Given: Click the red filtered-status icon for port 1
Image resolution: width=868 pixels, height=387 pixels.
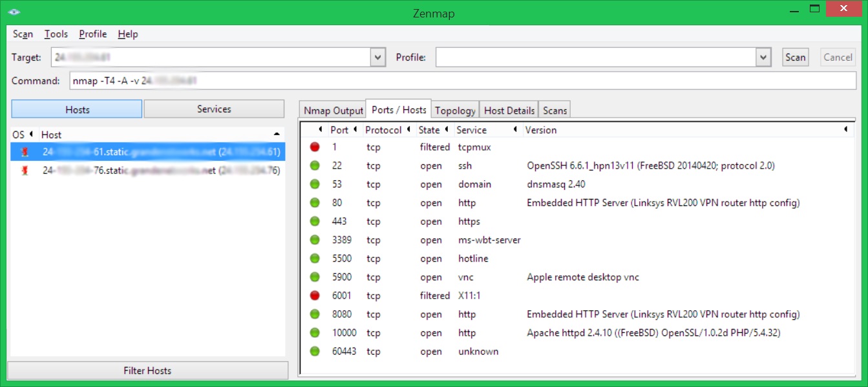Looking at the screenshot, I should (x=315, y=147).
